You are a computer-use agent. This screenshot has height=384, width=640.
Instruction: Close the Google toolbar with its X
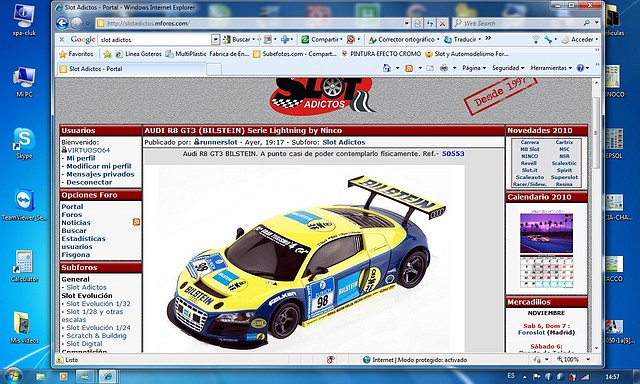[62, 40]
